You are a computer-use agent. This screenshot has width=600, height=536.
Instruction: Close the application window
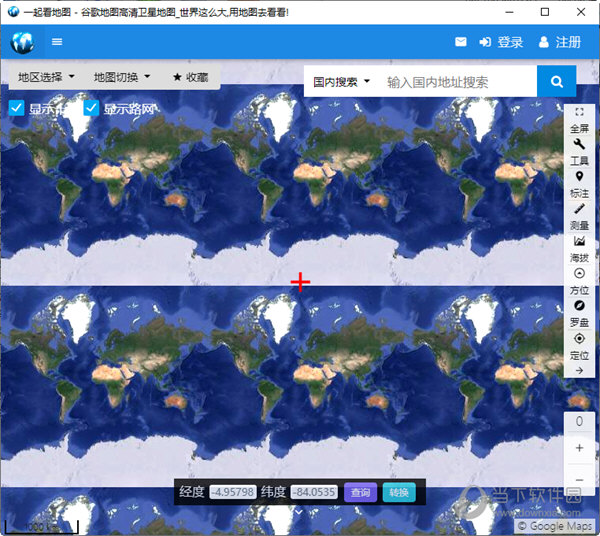[581, 12]
